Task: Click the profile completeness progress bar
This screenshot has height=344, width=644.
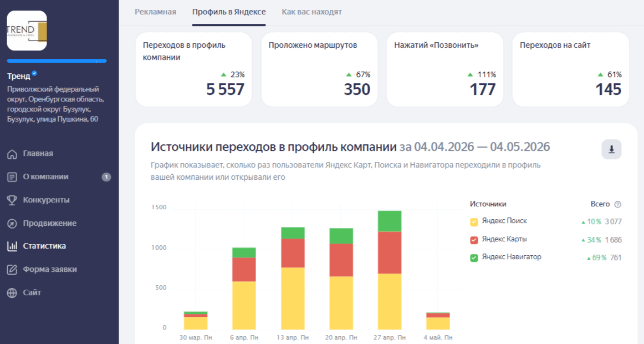Action: coord(57,61)
